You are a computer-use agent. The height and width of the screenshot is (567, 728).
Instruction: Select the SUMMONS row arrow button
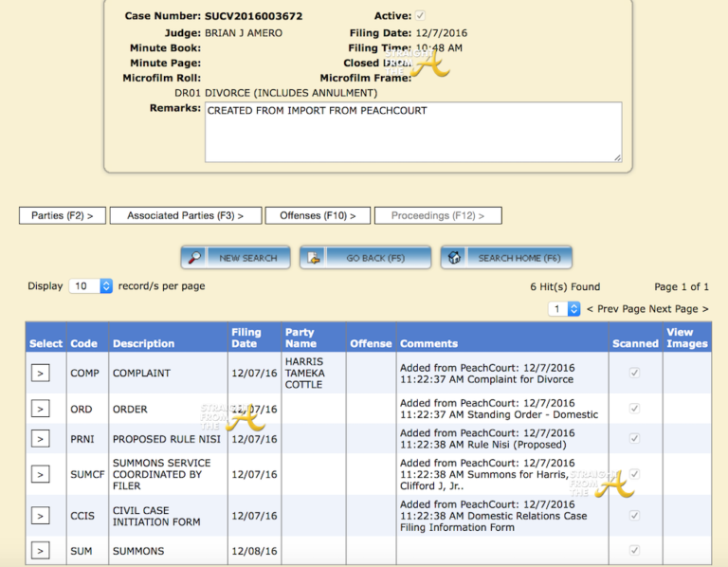(40, 551)
